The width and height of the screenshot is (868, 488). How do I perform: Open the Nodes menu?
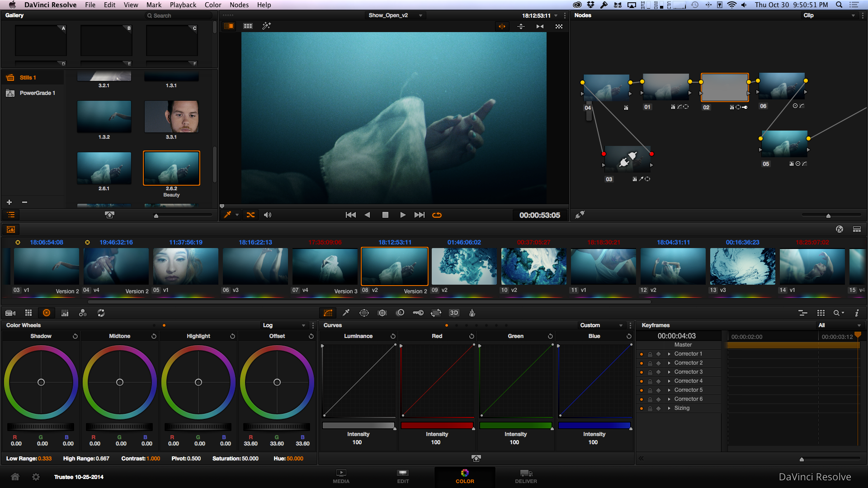tap(239, 5)
